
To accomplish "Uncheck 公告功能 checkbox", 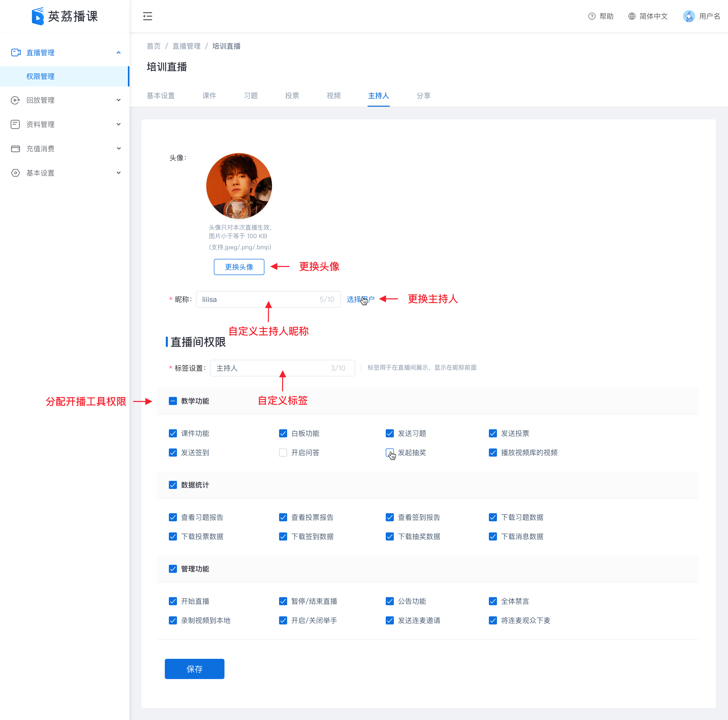I will [x=390, y=601].
